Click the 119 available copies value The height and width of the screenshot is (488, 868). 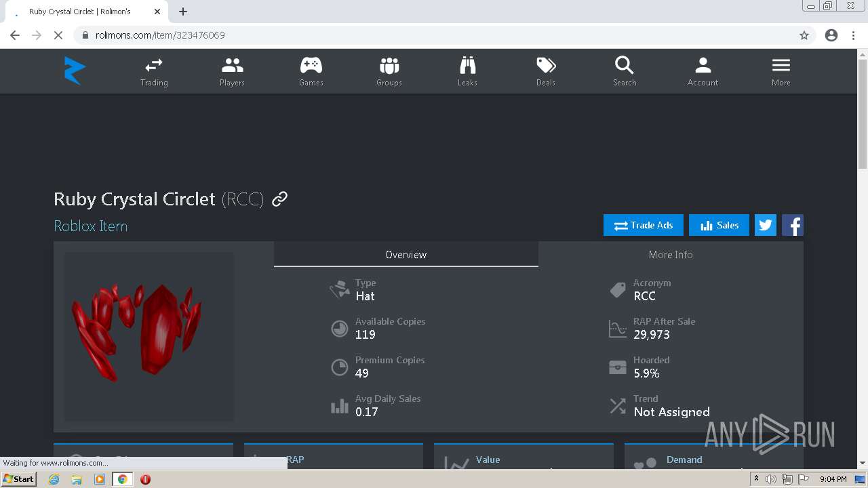(366, 335)
